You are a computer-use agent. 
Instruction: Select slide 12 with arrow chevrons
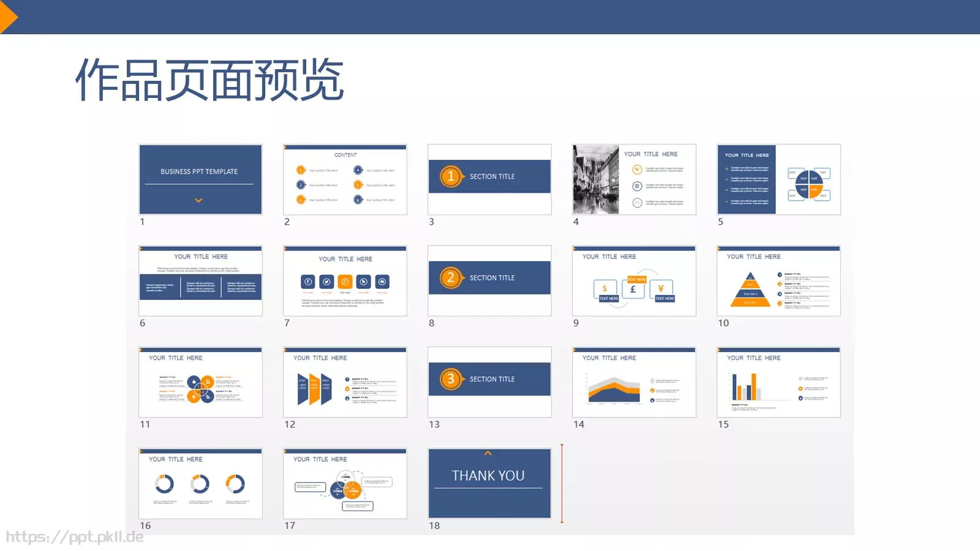tap(345, 383)
